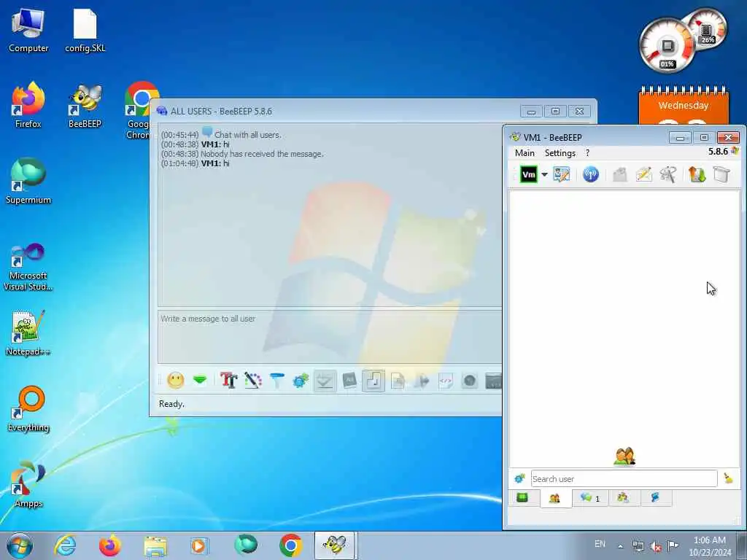Image resolution: width=747 pixels, height=560 pixels.
Task: Click the blue filter icon in chat toolbar
Action: click(276, 380)
